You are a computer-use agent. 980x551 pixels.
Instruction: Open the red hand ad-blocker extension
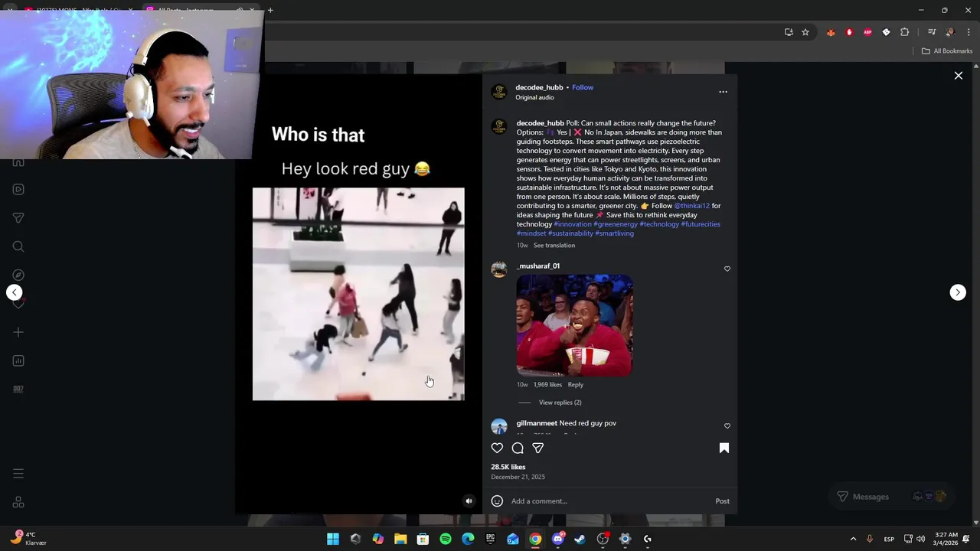(x=849, y=32)
